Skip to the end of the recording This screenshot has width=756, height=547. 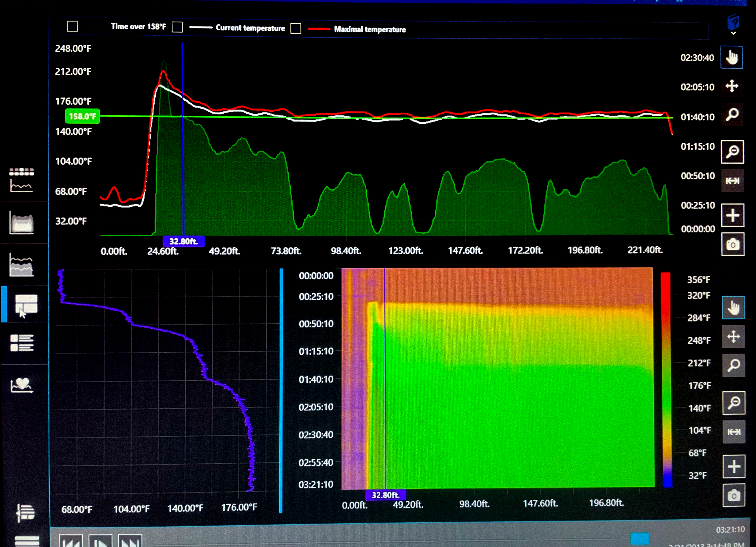130,541
